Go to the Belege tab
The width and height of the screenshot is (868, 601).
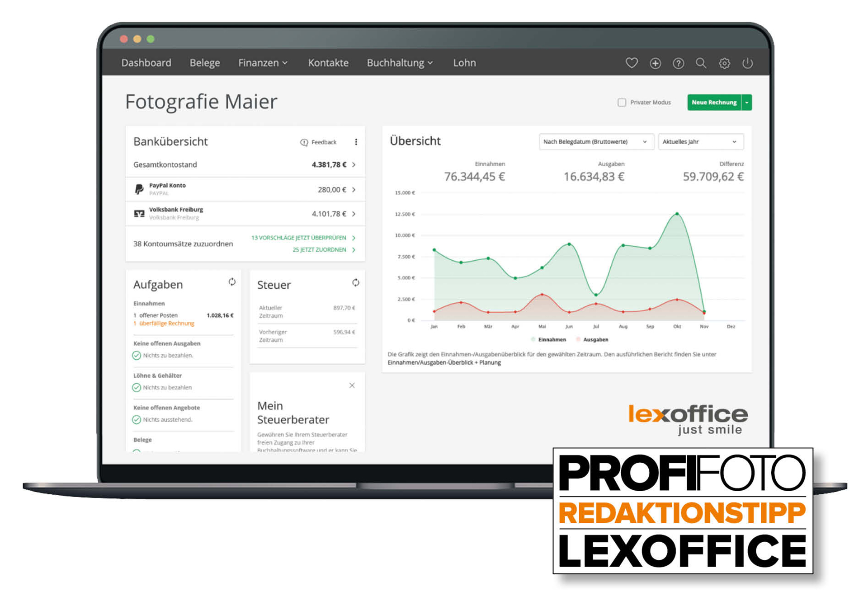click(x=204, y=63)
